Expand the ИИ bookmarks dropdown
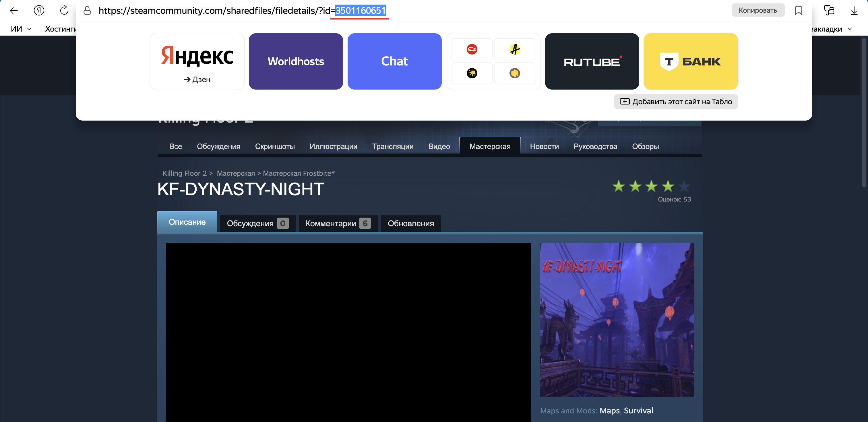 (21, 29)
